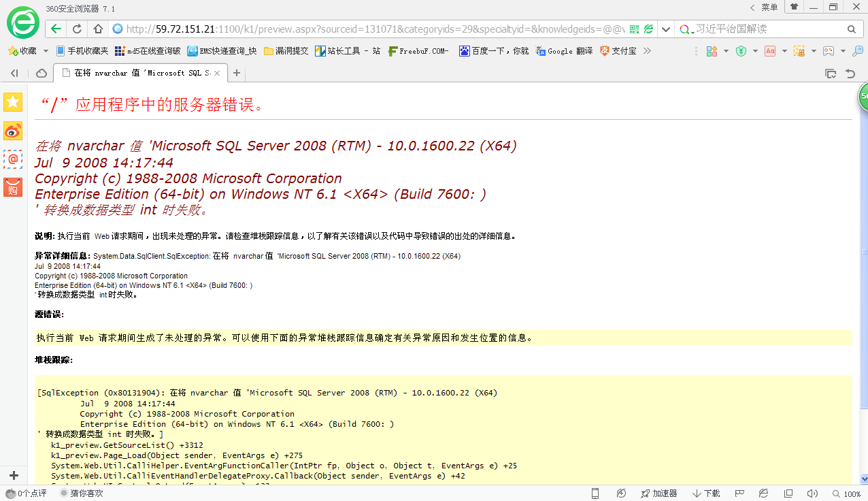Image resolution: width=868 pixels, height=501 pixels.
Task: Click the search magnifier button
Action: tap(851, 29)
